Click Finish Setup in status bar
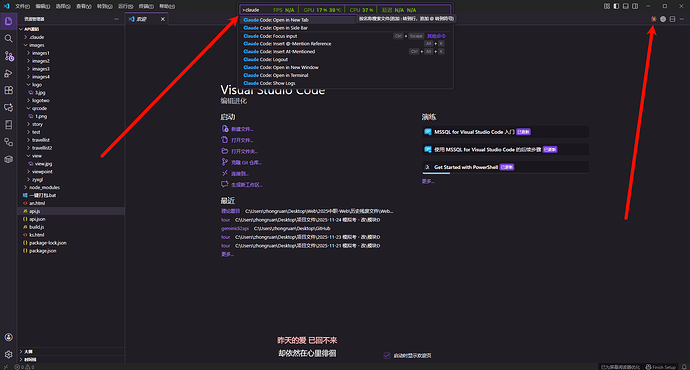The width and height of the screenshot is (690, 370). coord(661,367)
